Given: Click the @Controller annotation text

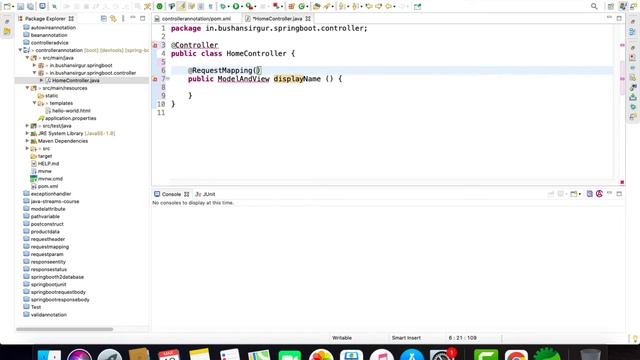Looking at the screenshot, I should click(194, 45).
